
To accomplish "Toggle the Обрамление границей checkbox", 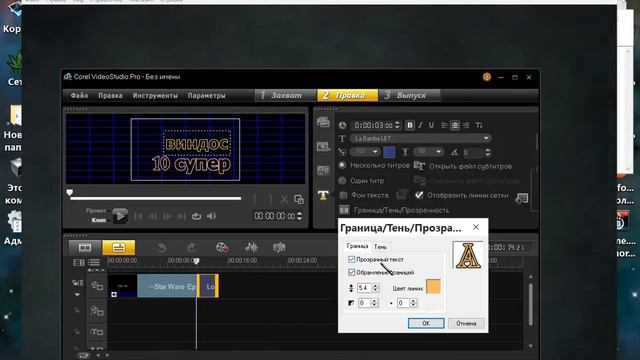I will [x=351, y=272].
